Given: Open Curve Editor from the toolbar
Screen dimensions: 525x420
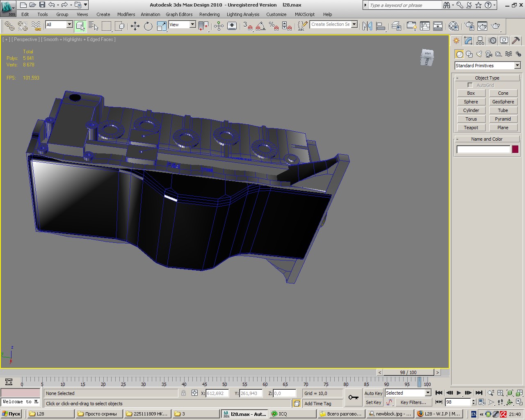Looking at the screenshot, I should [x=425, y=26].
